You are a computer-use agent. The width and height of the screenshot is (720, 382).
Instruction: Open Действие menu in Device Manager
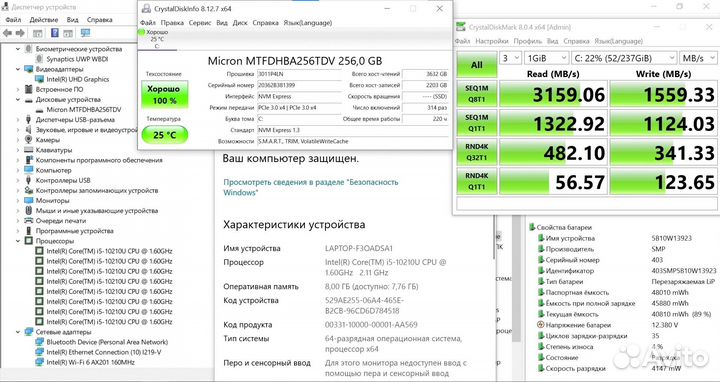(44, 20)
